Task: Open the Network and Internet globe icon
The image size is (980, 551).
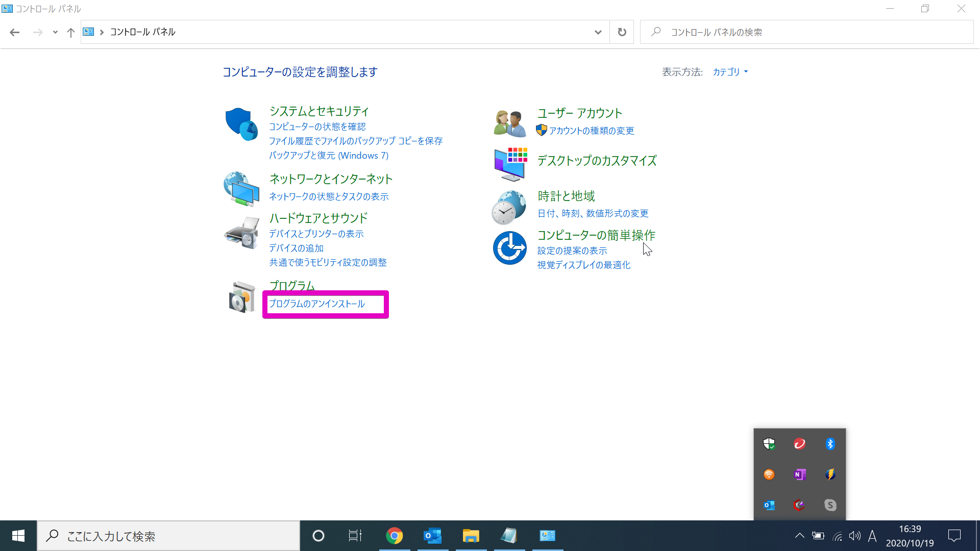Action: click(241, 189)
